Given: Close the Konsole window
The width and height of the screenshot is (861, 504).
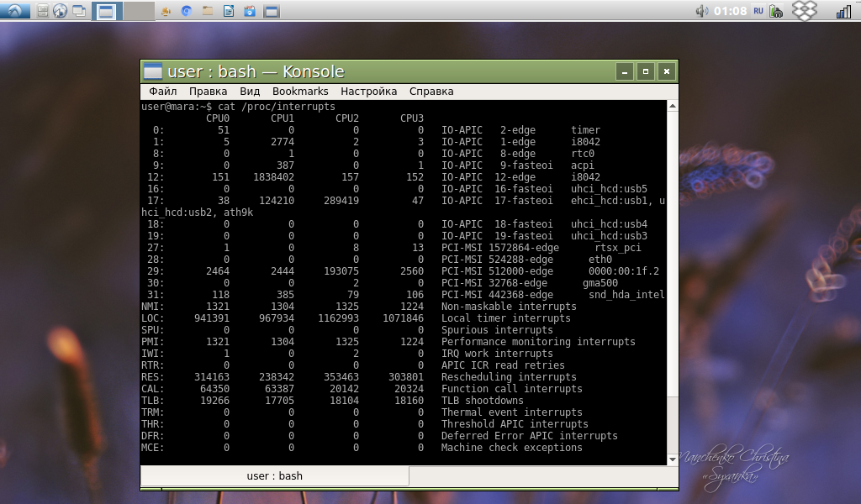Looking at the screenshot, I should [x=667, y=71].
